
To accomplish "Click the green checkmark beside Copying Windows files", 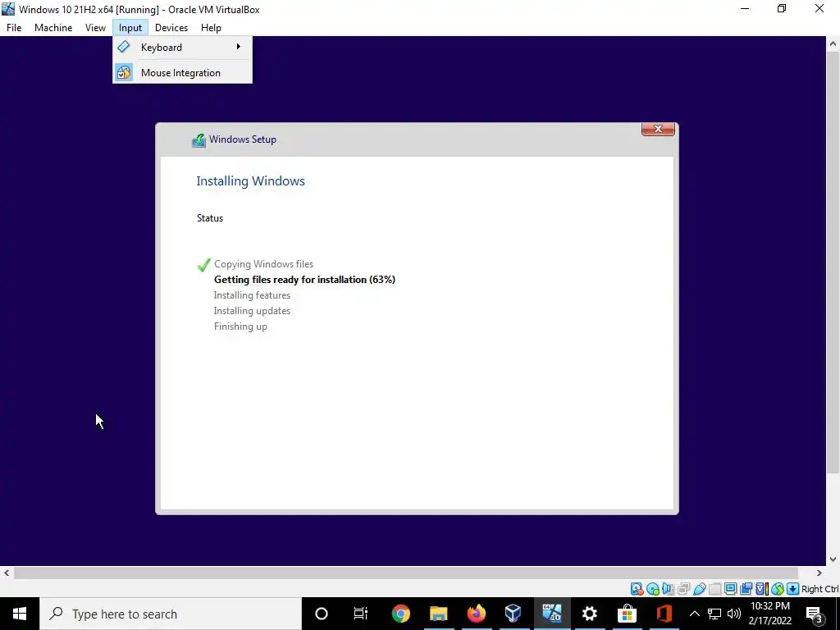I will (x=203, y=265).
